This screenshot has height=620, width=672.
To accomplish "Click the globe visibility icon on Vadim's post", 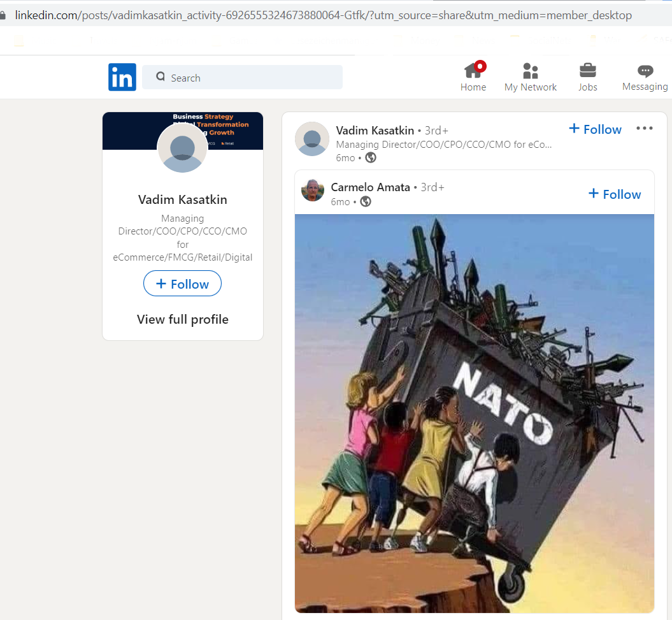I will point(371,158).
